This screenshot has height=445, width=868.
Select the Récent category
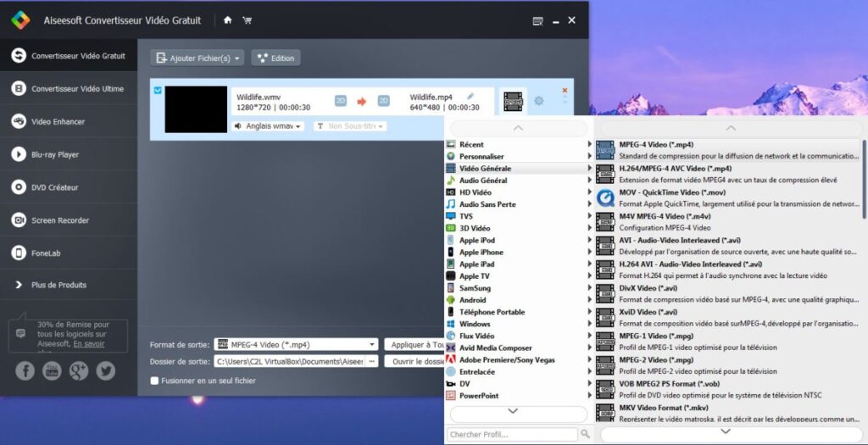click(x=519, y=144)
